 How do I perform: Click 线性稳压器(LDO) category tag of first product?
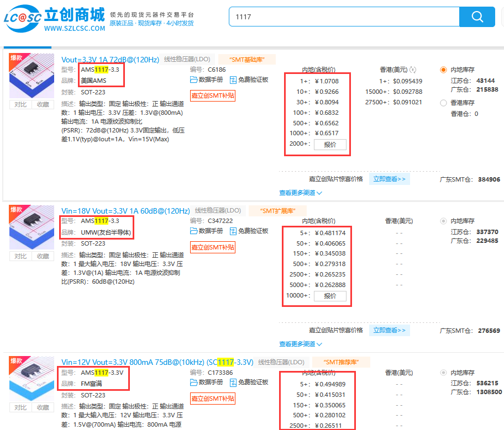pyautogui.click(x=187, y=60)
